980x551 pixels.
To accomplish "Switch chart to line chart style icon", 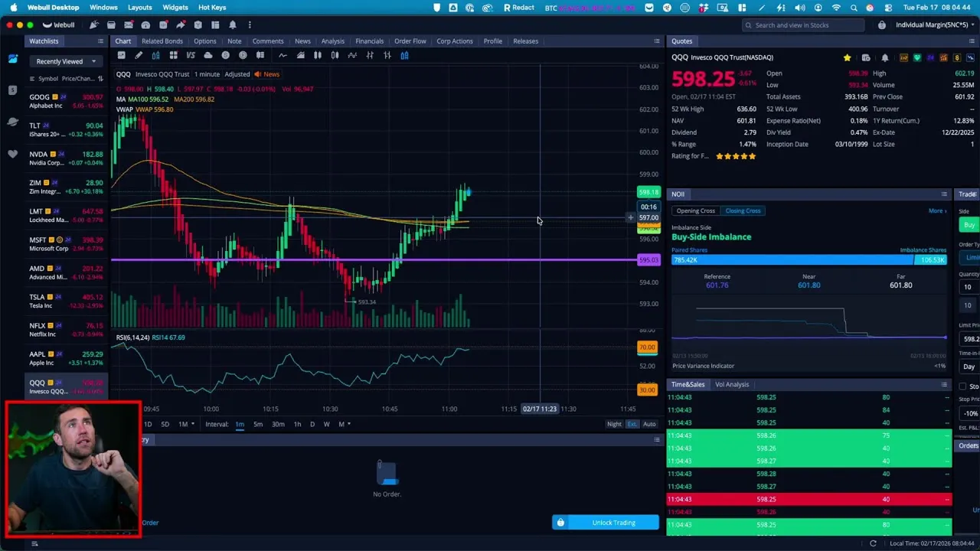I will [283, 55].
